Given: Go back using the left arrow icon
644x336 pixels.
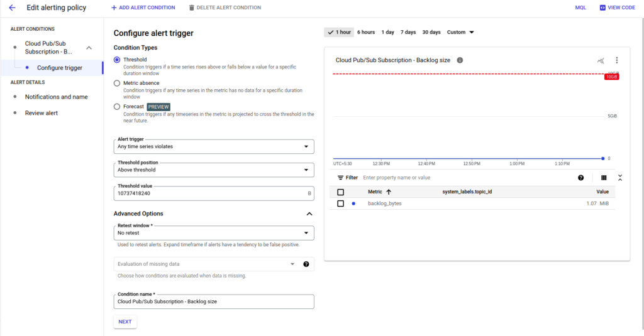Looking at the screenshot, I should [13, 8].
